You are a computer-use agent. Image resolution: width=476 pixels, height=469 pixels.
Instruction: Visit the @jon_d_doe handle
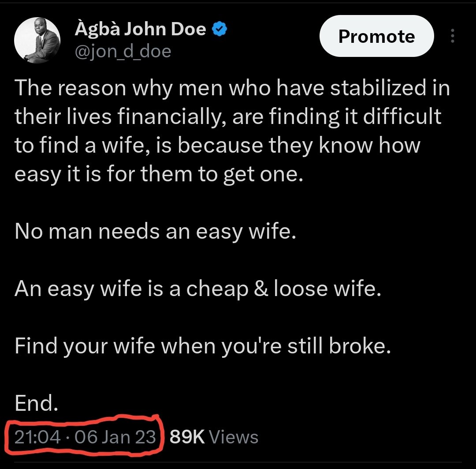[123, 51]
